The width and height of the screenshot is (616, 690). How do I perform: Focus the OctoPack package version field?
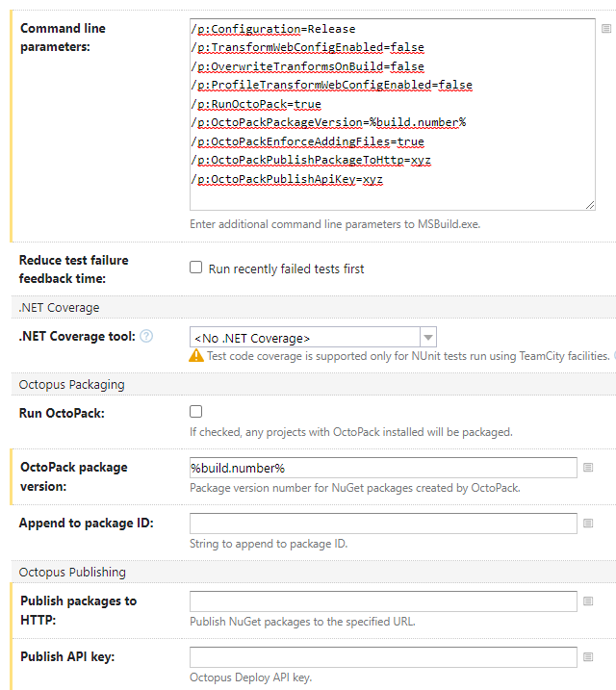coord(383,468)
